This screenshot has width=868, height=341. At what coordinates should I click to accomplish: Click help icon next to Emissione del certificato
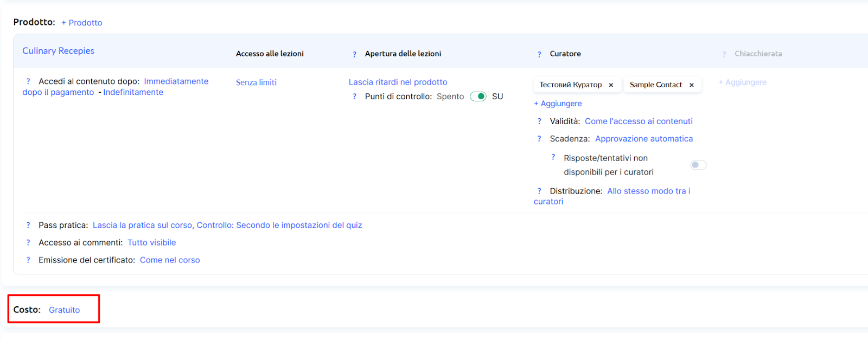pos(28,260)
